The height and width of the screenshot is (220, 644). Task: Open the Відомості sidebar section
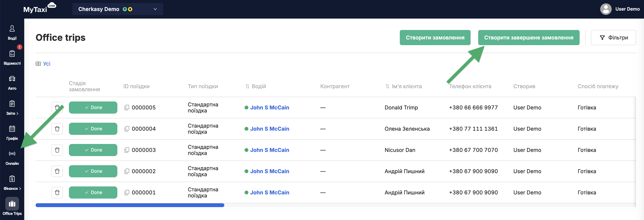coord(12,58)
